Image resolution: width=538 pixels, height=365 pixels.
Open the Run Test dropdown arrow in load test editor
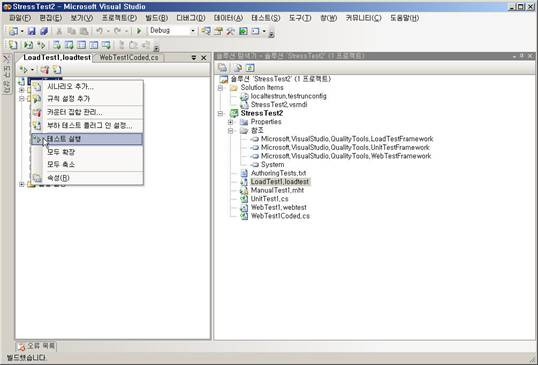[32, 70]
